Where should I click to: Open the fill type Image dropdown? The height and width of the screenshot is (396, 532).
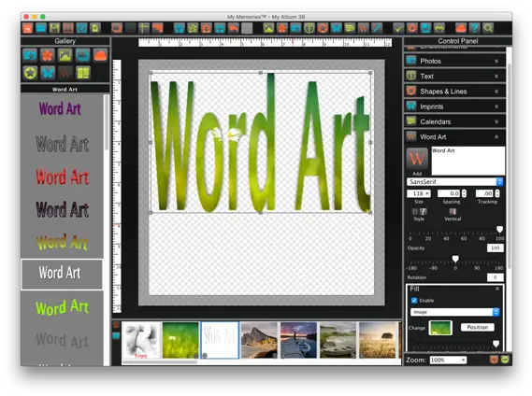click(x=454, y=312)
